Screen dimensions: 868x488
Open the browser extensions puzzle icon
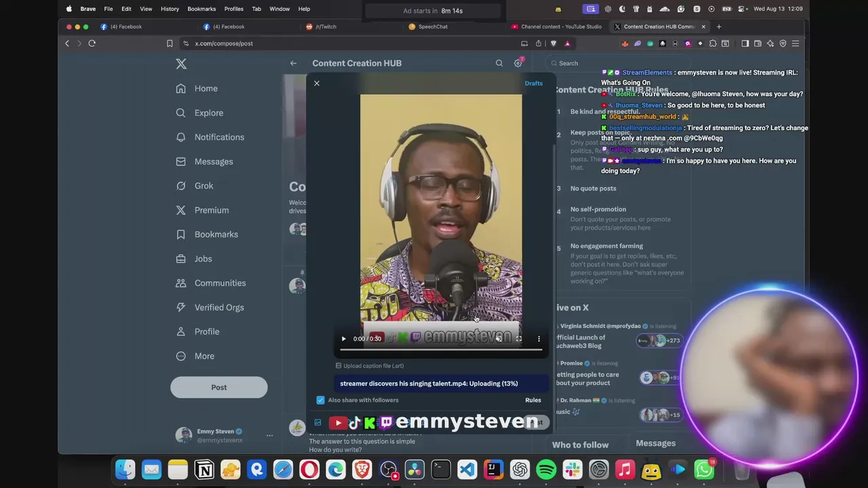713,43
